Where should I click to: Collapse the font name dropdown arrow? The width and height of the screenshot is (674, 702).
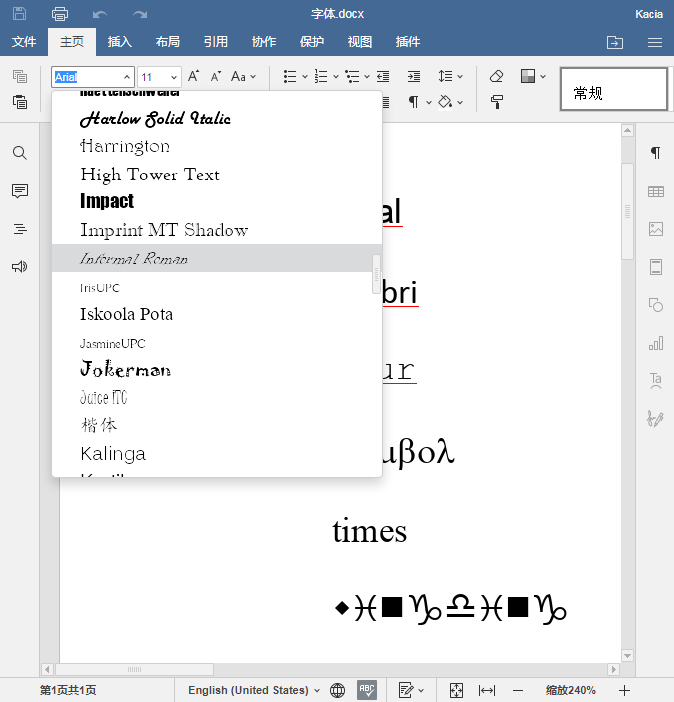coord(127,77)
